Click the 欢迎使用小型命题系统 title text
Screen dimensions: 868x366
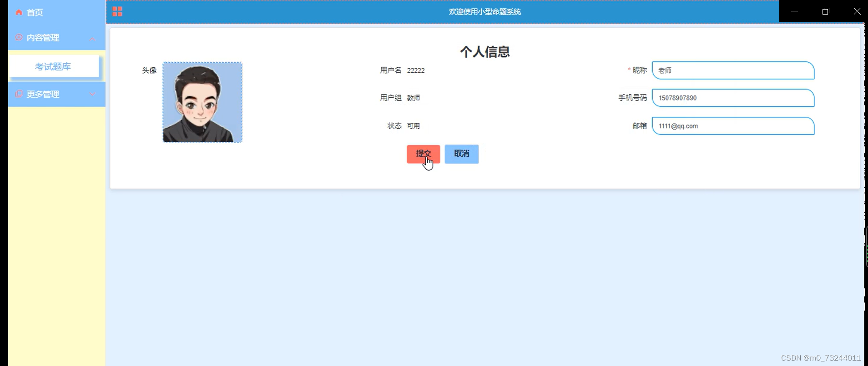pos(485,12)
